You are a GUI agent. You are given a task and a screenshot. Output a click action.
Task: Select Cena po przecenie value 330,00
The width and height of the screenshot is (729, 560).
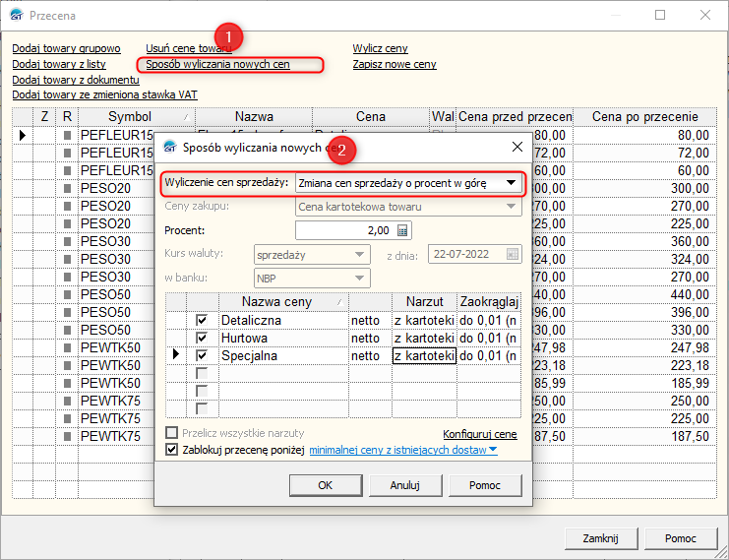click(x=644, y=330)
